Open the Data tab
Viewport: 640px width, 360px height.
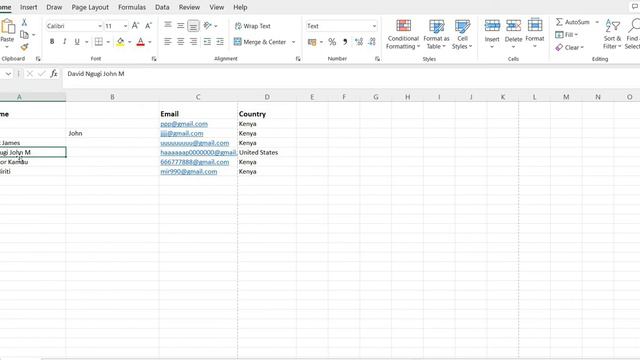(162, 7)
